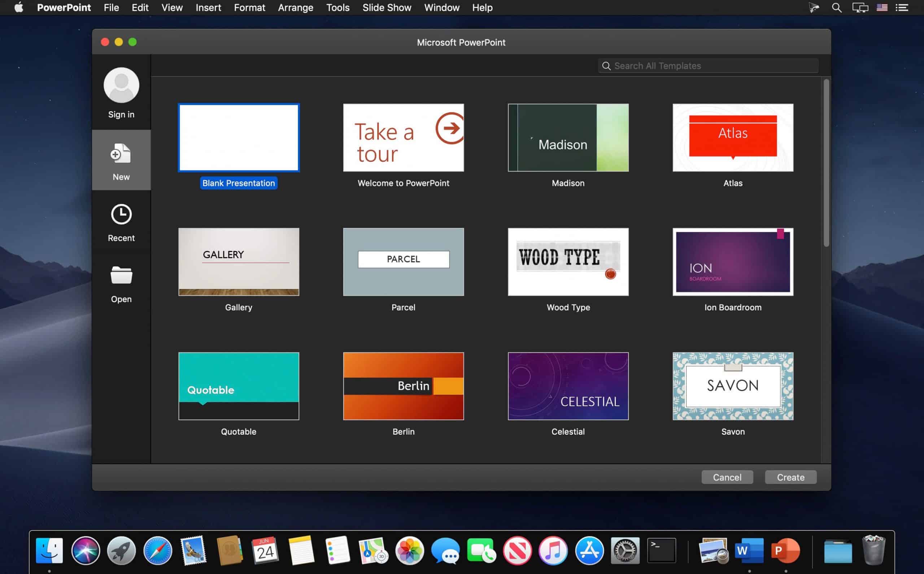
Task: Select the Celestial template
Action: click(568, 386)
